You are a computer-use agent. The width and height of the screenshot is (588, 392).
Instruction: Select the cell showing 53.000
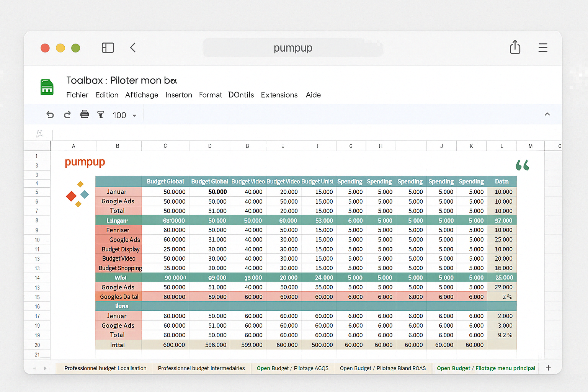(318, 220)
